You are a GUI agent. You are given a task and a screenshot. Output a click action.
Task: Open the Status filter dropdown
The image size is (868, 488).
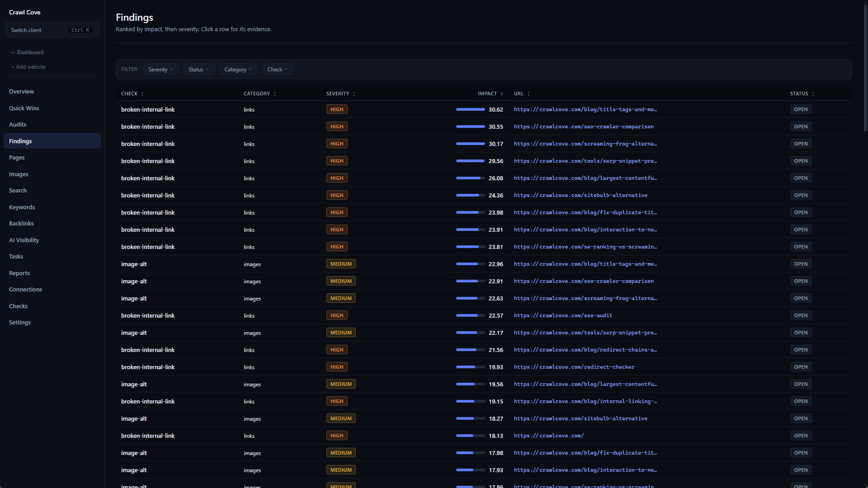199,69
